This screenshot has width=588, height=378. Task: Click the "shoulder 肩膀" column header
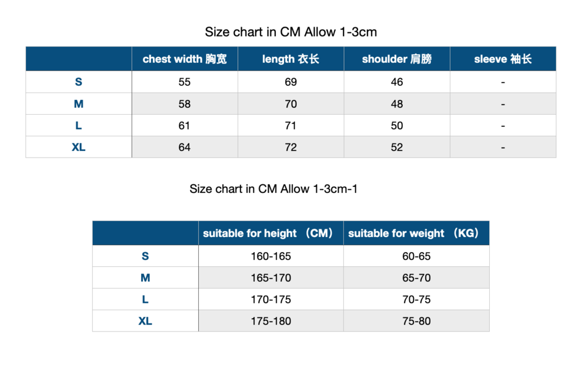click(397, 59)
